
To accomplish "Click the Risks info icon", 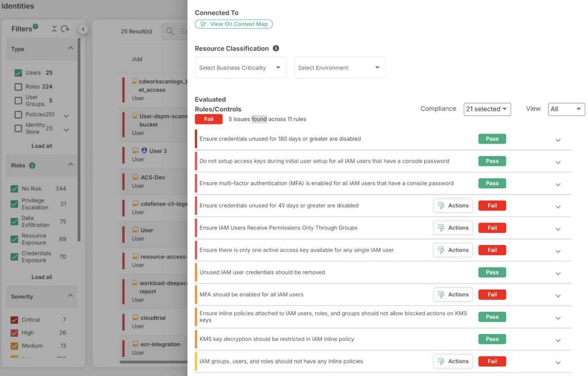I will pos(32,165).
